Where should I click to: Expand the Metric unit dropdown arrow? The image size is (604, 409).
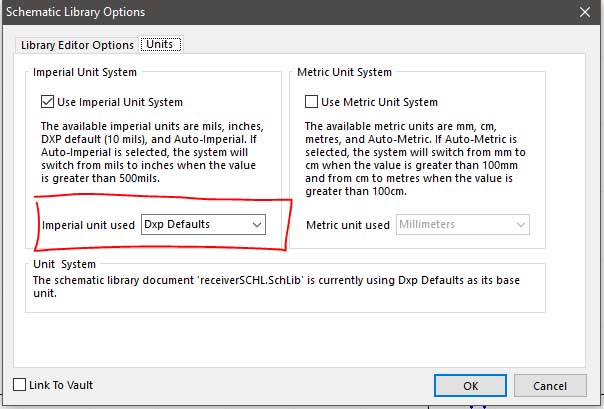click(520, 225)
